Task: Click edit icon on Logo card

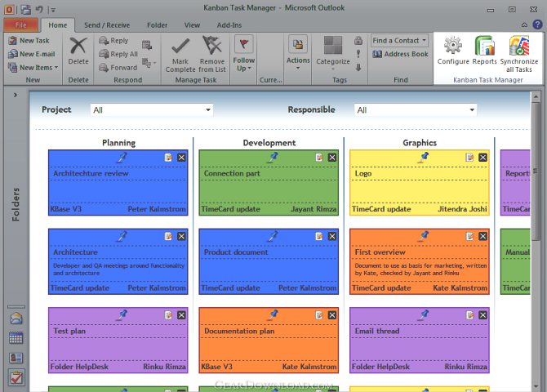Action: click(469, 158)
